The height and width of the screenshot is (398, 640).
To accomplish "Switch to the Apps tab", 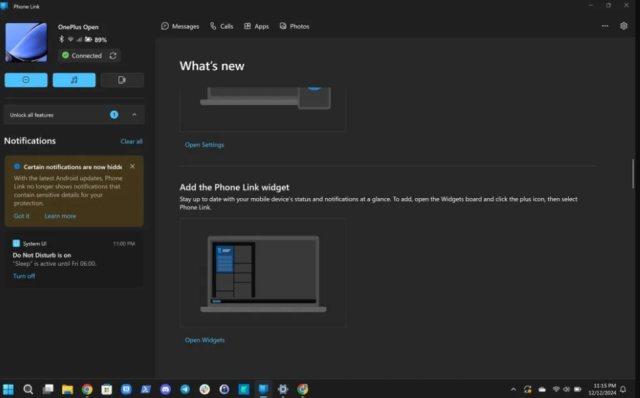I will click(256, 26).
